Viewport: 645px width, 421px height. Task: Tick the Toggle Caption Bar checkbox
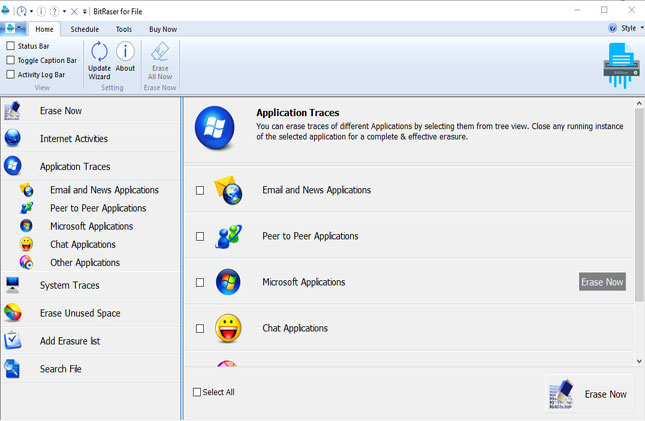(x=11, y=60)
